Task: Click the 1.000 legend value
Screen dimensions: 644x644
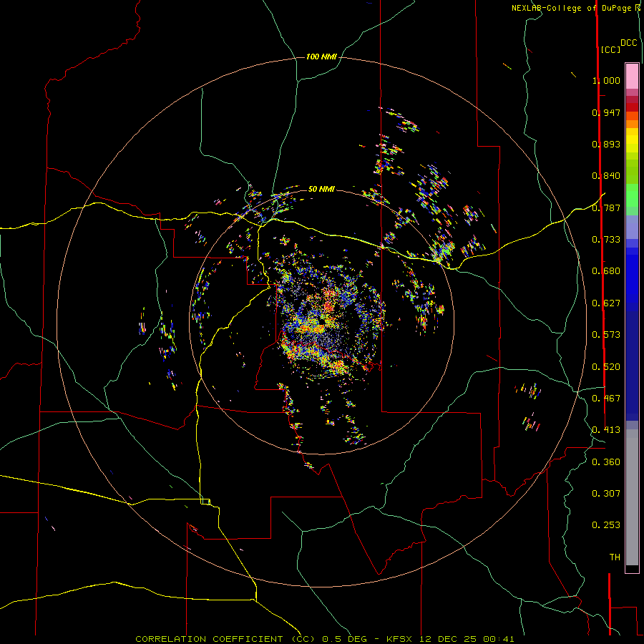Action: [x=606, y=80]
